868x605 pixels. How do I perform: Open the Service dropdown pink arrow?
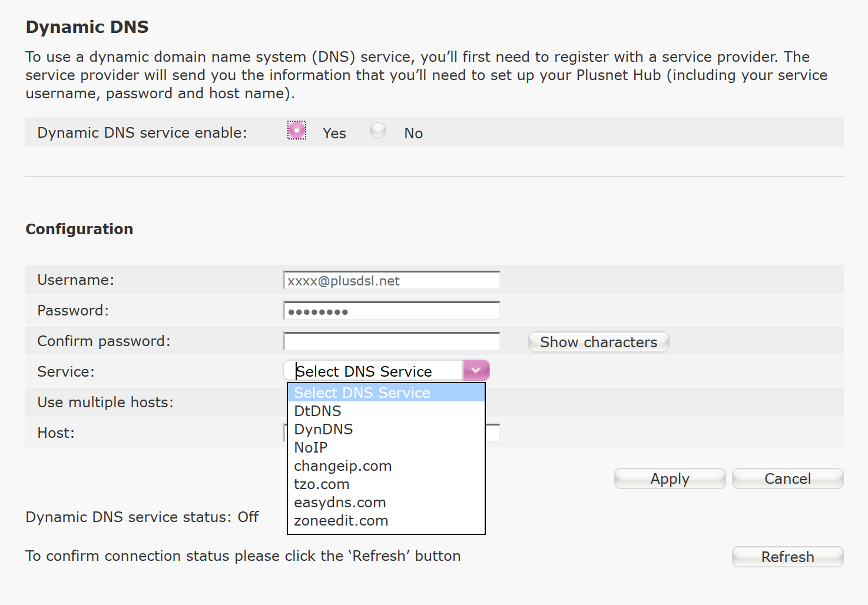tap(475, 370)
